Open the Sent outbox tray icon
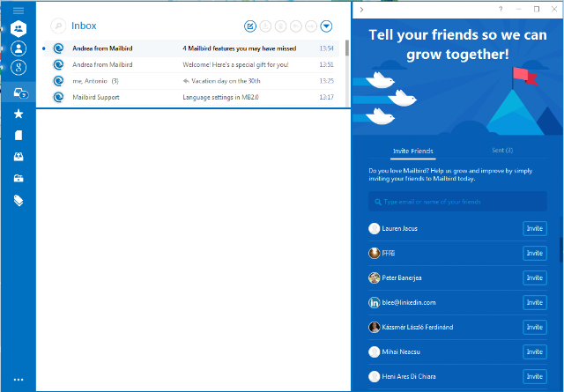Screen dimensions: 564x392 tap(19, 157)
